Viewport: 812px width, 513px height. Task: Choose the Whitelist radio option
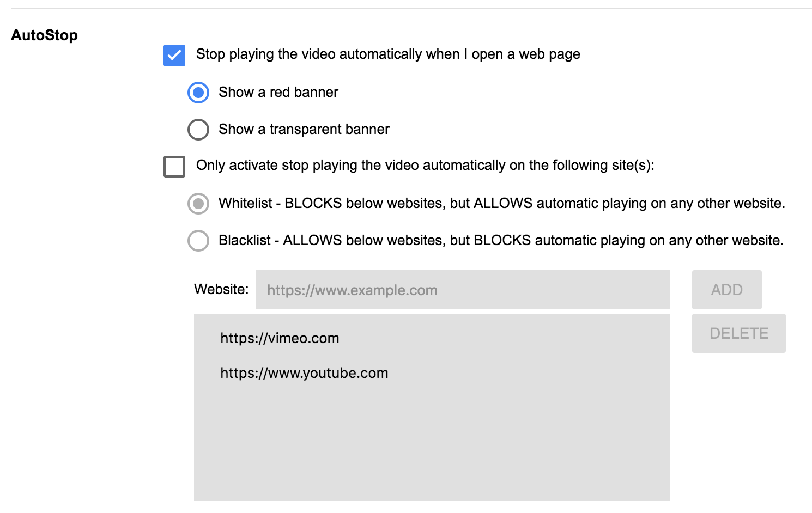click(x=198, y=204)
